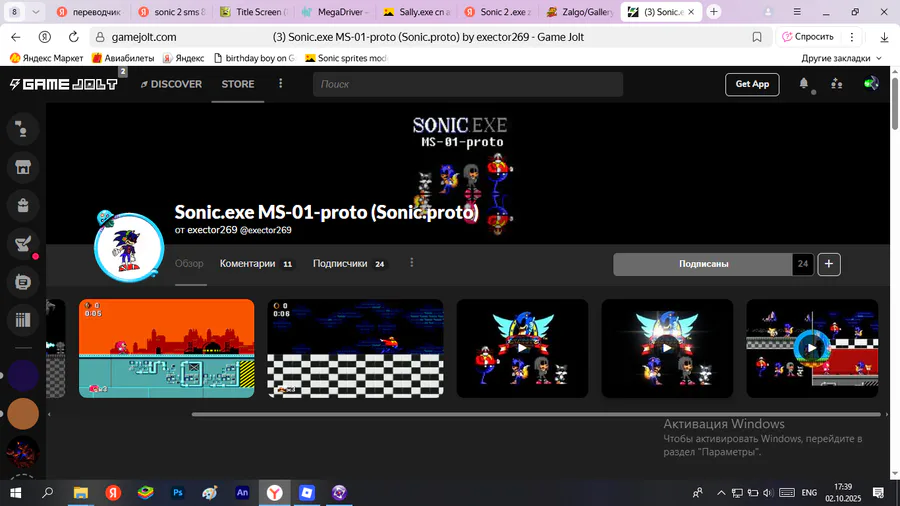The height and width of the screenshot is (506, 900).
Task: Open developer exector269 profile link
Action: pos(212,229)
